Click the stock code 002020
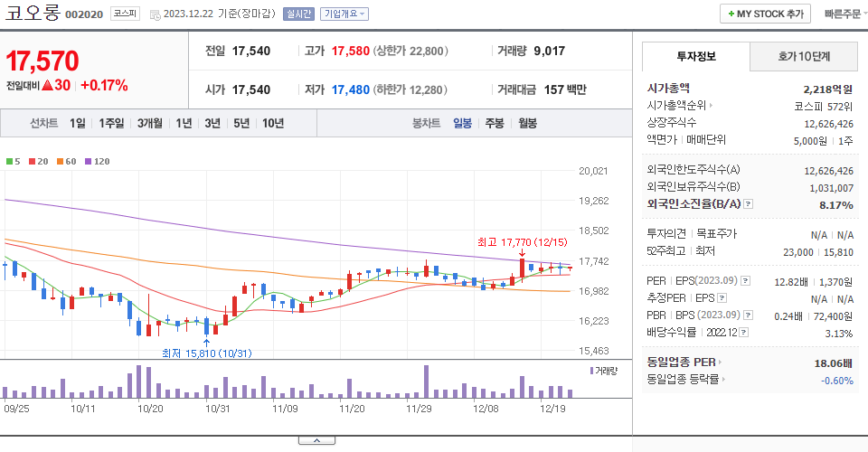The image size is (868, 452). click(x=84, y=14)
